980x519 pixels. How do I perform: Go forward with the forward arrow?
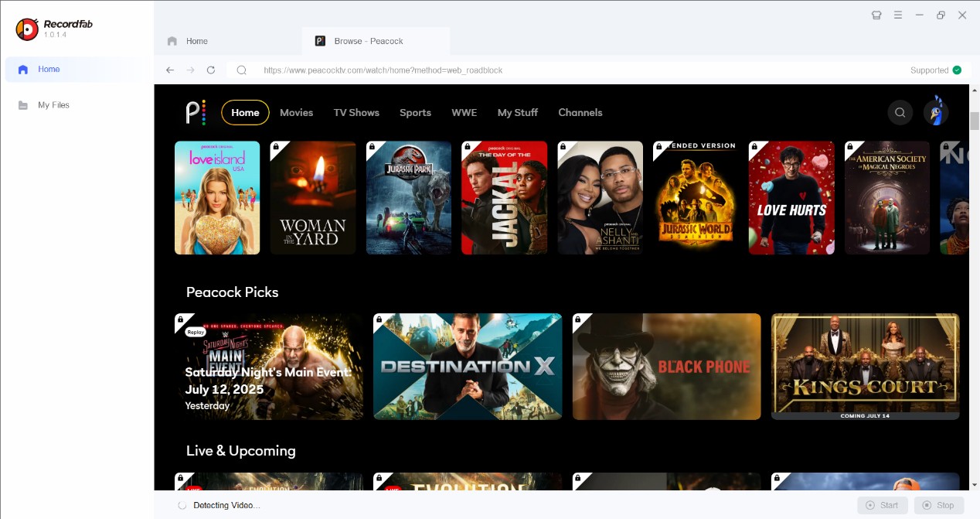pos(190,70)
